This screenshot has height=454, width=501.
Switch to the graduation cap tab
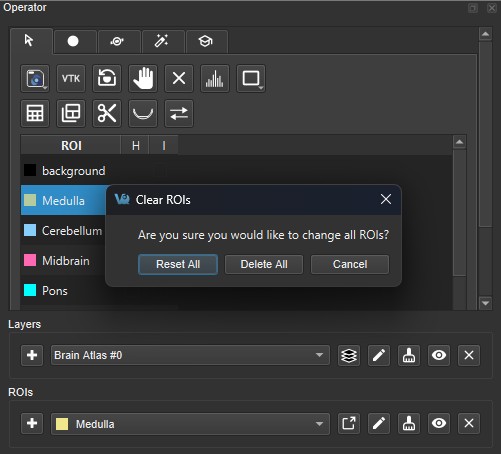207,41
